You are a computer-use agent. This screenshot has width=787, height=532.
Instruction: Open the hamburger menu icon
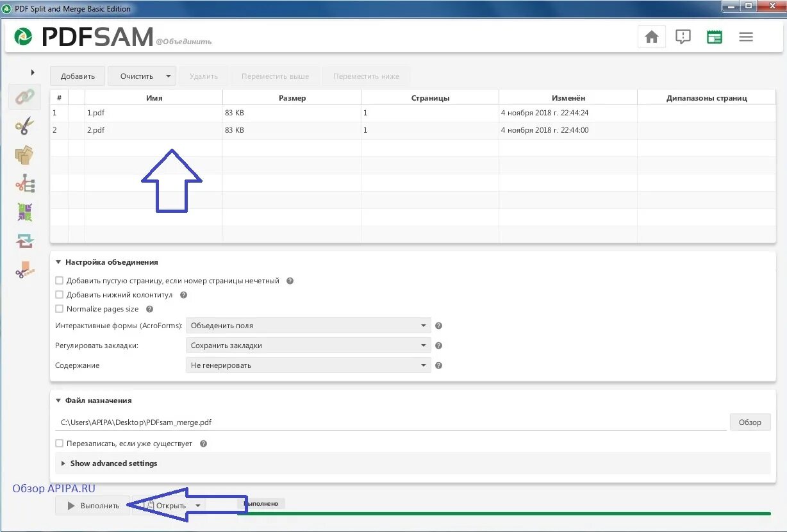(x=746, y=37)
